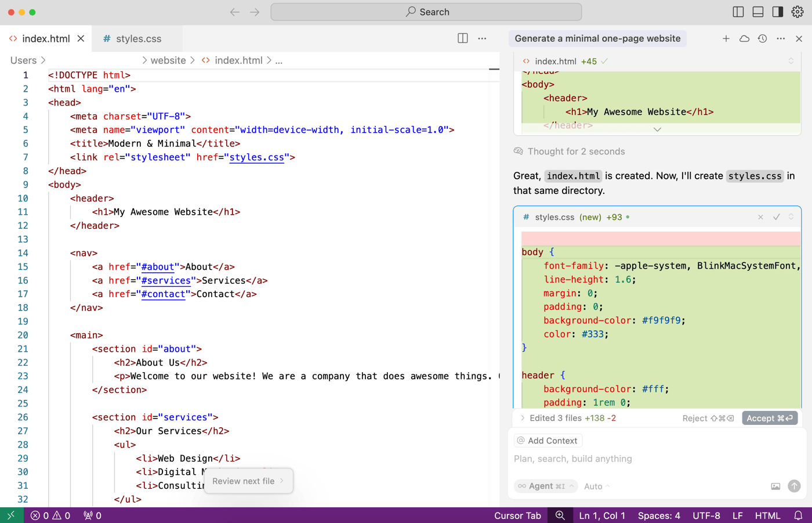Select website folder in the breadcrumb
812x523 pixels.
[x=168, y=60]
